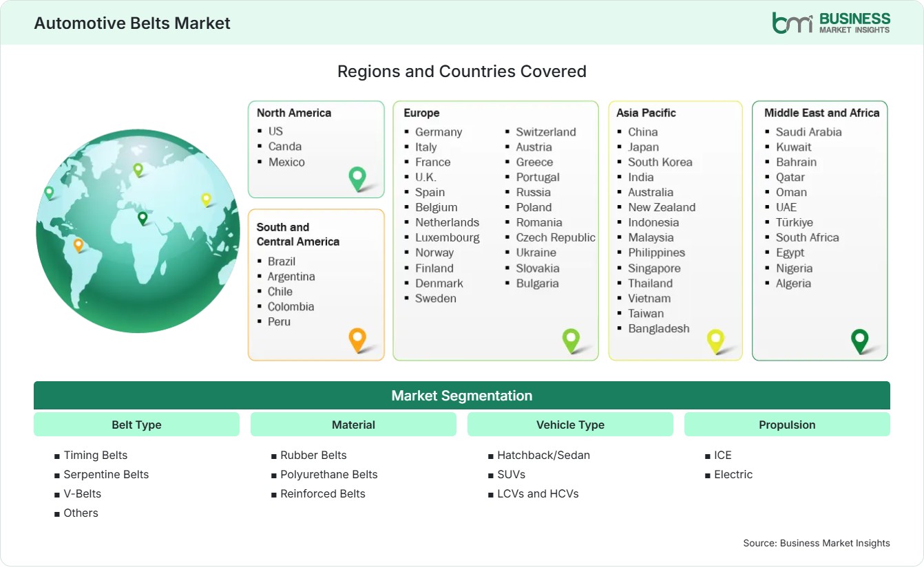Click the dark green pin over Africa on globe

(143, 217)
